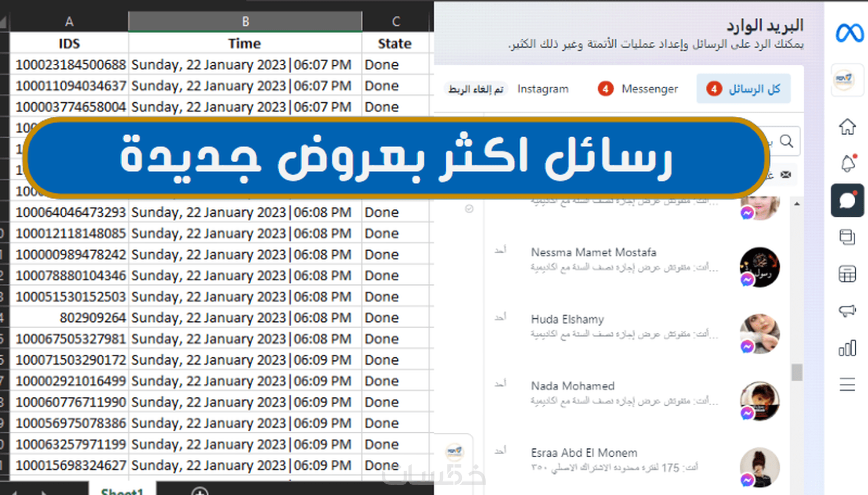The width and height of the screenshot is (868, 495).
Task: Open the Ads megaphone icon
Action: click(x=847, y=310)
